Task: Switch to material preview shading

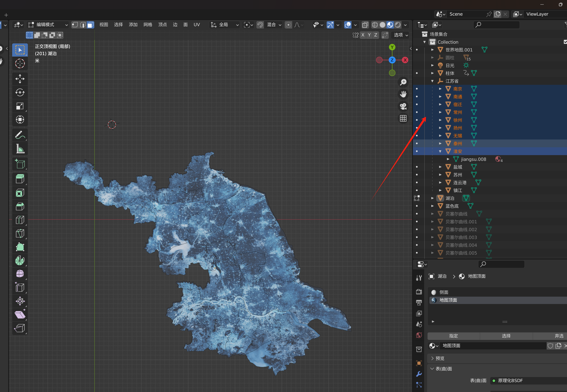Action: click(x=390, y=25)
